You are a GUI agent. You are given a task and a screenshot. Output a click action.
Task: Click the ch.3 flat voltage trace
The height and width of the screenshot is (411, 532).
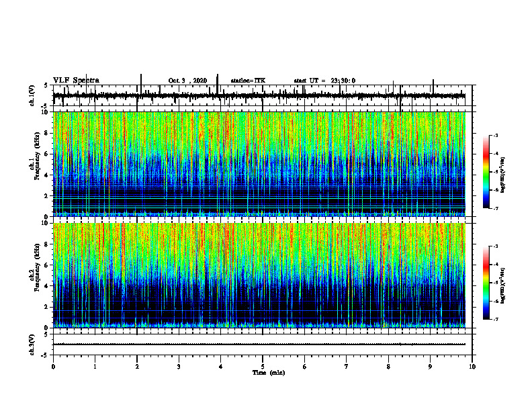(x=259, y=345)
